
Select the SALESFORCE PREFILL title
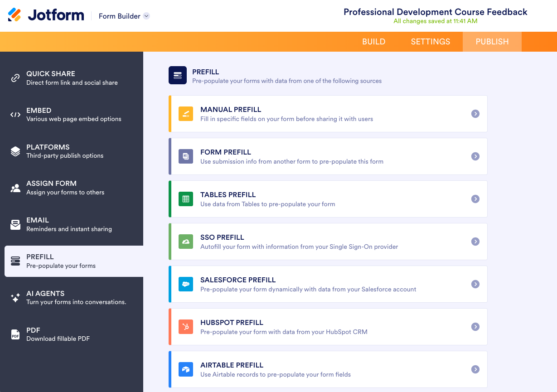[x=238, y=280]
